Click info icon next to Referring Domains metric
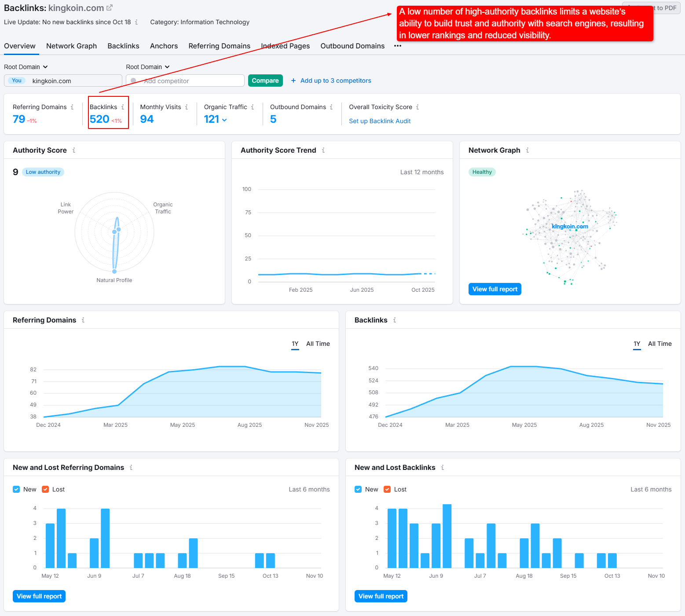Image resolution: width=685 pixels, height=616 pixels. tap(72, 107)
